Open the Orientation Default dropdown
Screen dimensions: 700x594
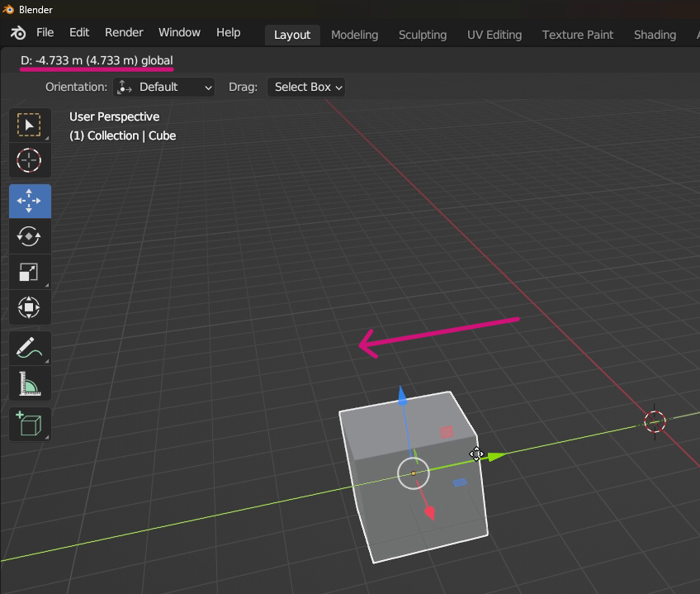(x=163, y=87)
